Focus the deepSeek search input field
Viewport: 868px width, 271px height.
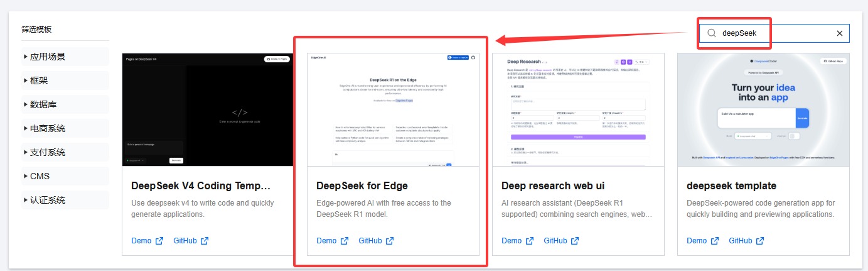(774, 33)
